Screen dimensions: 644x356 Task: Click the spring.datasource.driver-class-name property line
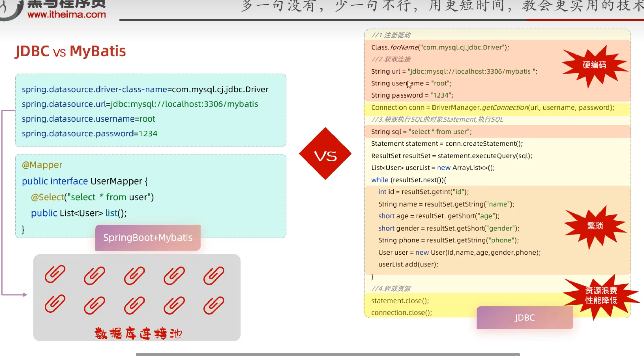(145, 89)
